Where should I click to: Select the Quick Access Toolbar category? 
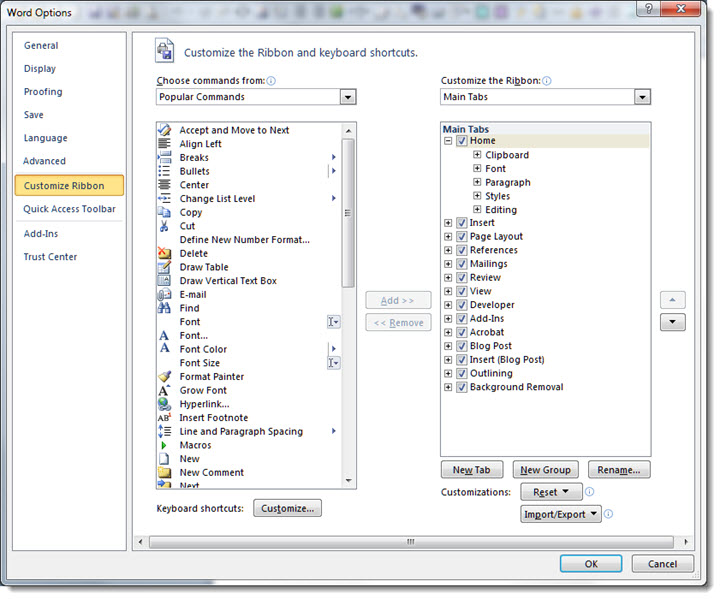coord(69,209)
